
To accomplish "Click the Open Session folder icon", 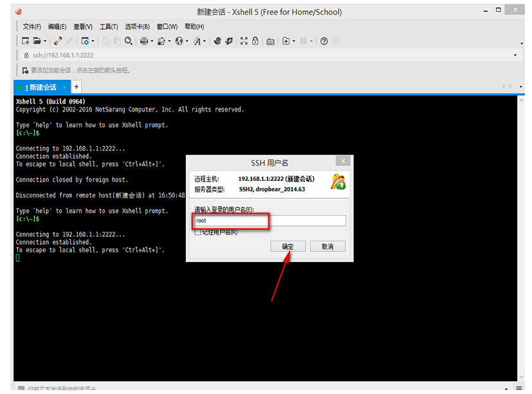I will (37, 41).
